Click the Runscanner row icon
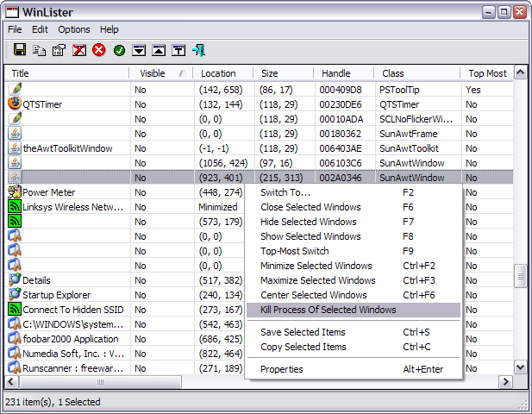This screenshot has width=532, height=414. coord(15,367)
